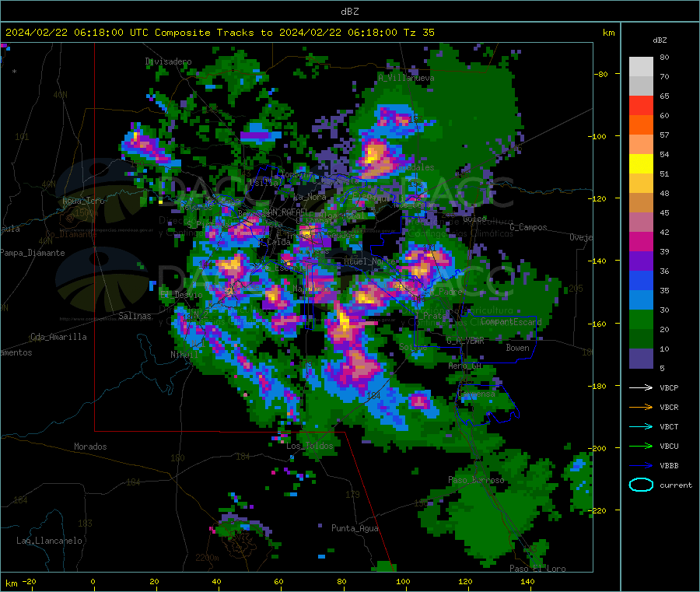Click the 'Cda_Amarilla' map label
The height and width of the screenshot is (592, 700).
click(x=58, y=337)
